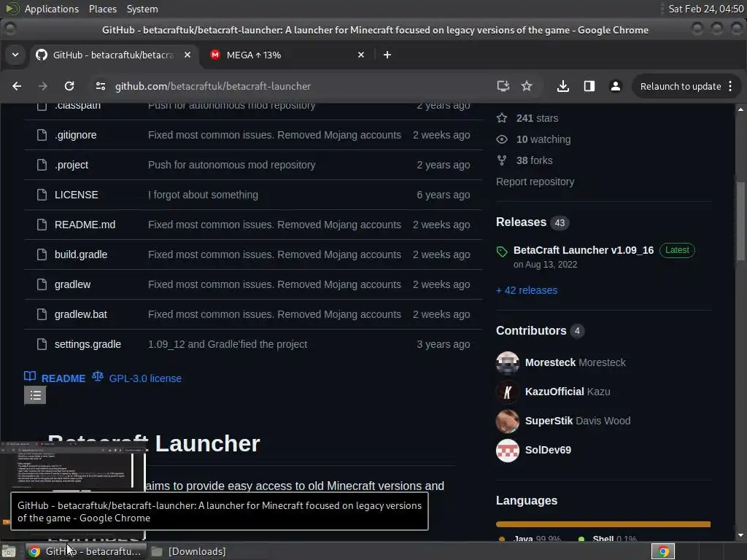Click the release tag icon
Image resolution: width=747 pixels, height=560 pixels.
click(x=502, y=252)
